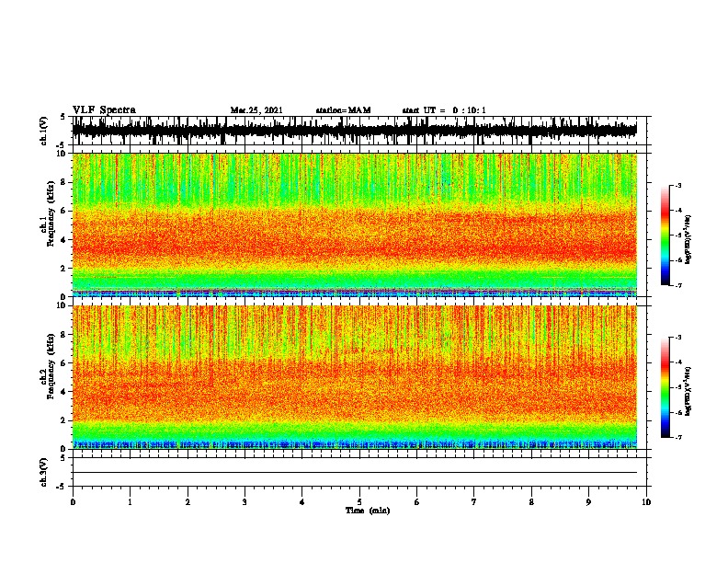
Task: Click the "4" kHz tick on ch.2 axis
Action: 64,392
